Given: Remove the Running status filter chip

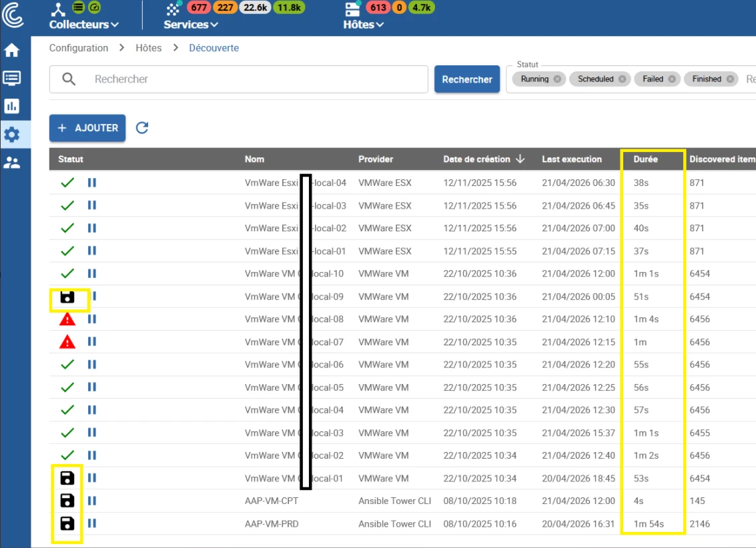Looking at the screenshot, I should tap(557, 79).
